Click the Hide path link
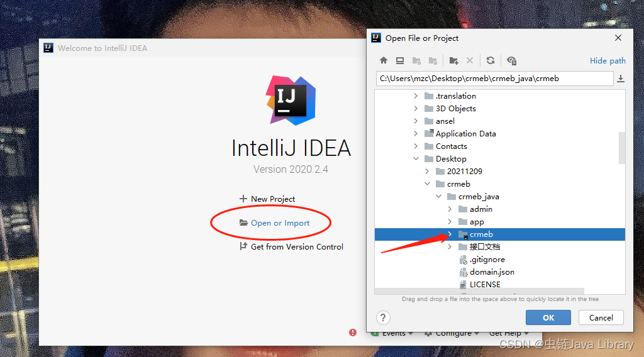This screenshot has width=644, height=357. [608, 61]
